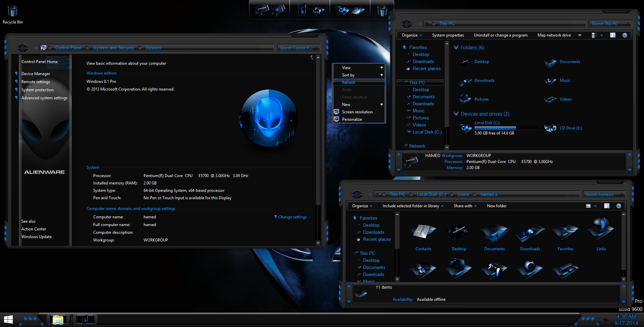
Task: Click the help icon in This PC toolbar
Action: point(625,35)
